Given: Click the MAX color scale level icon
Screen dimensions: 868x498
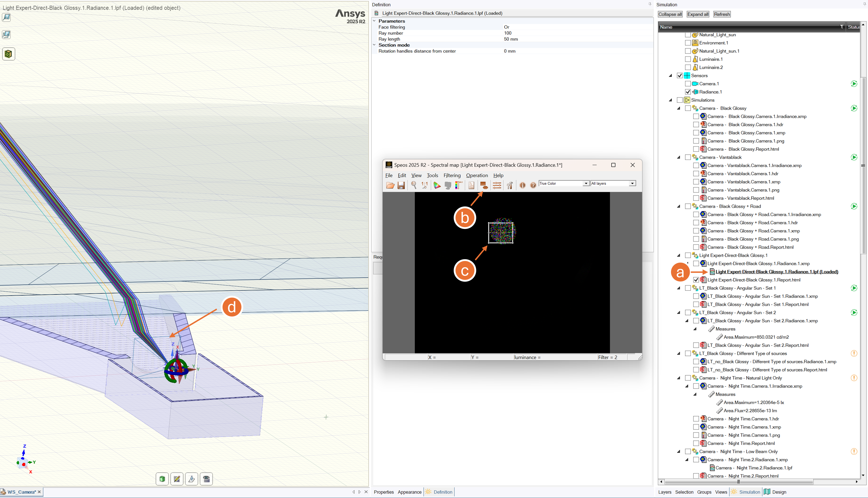Looking at the screenshot, I should (x=459, y=185).
